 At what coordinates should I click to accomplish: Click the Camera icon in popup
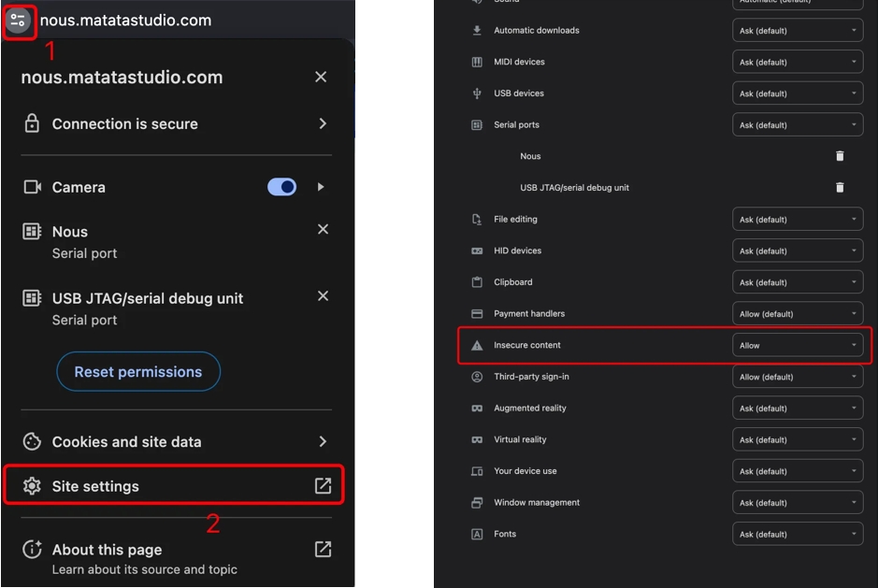(x=32, y=186)
